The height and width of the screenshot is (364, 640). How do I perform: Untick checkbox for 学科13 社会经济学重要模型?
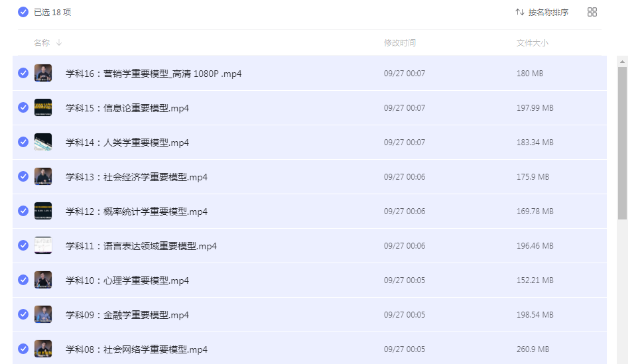[x=23, y=176]
